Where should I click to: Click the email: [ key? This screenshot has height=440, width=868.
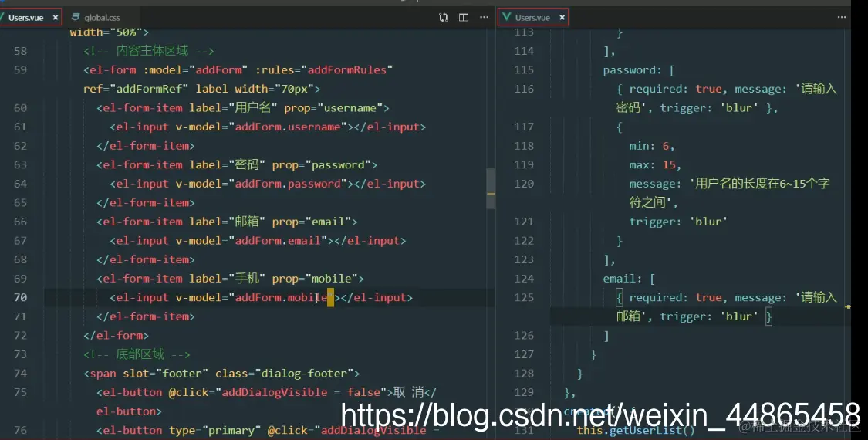pyautogui.click(x=629, y=279)
